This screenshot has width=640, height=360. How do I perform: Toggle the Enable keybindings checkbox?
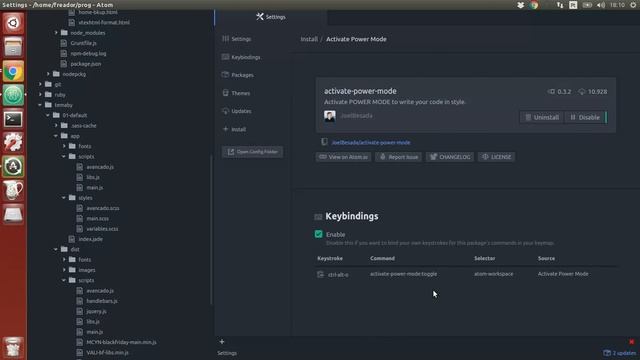point(318,234)
